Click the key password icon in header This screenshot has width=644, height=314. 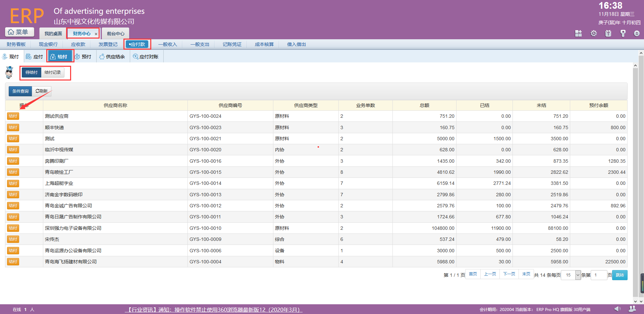click(623, 33)
